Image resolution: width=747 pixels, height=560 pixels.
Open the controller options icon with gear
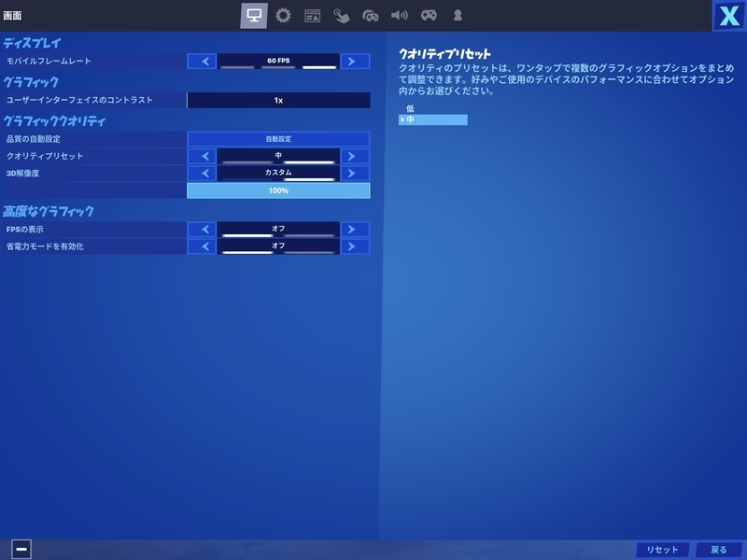(x=370, y=16)
